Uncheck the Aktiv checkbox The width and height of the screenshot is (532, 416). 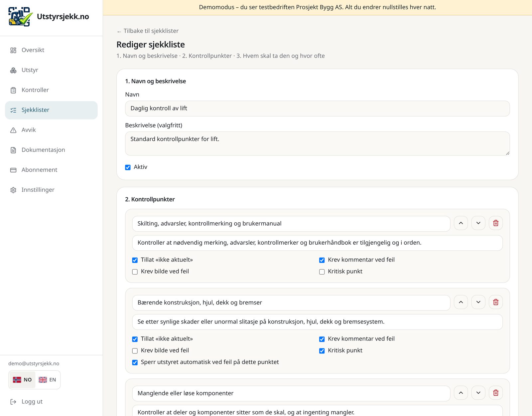tap(128, 167)
